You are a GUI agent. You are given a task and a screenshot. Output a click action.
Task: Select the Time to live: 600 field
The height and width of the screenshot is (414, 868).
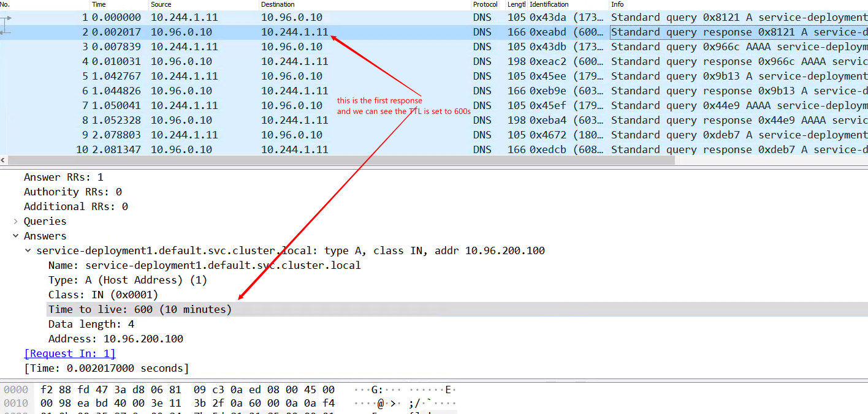click(x=139, y=309)
